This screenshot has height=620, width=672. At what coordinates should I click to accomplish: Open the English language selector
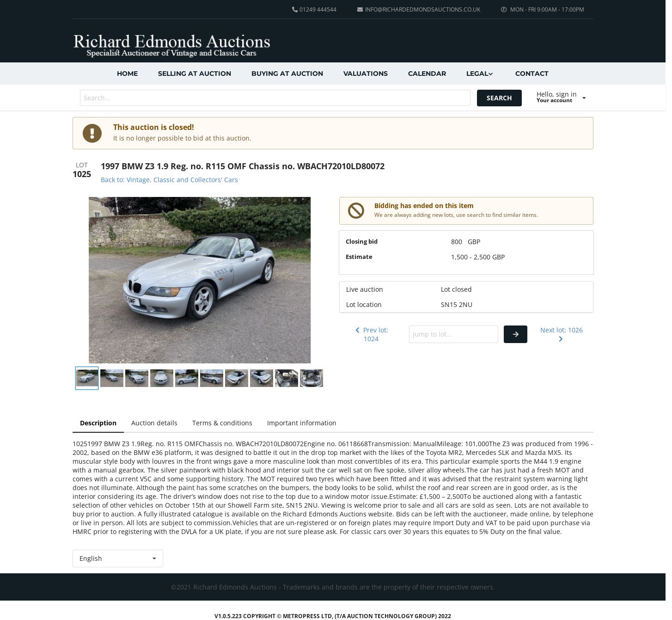118,559
